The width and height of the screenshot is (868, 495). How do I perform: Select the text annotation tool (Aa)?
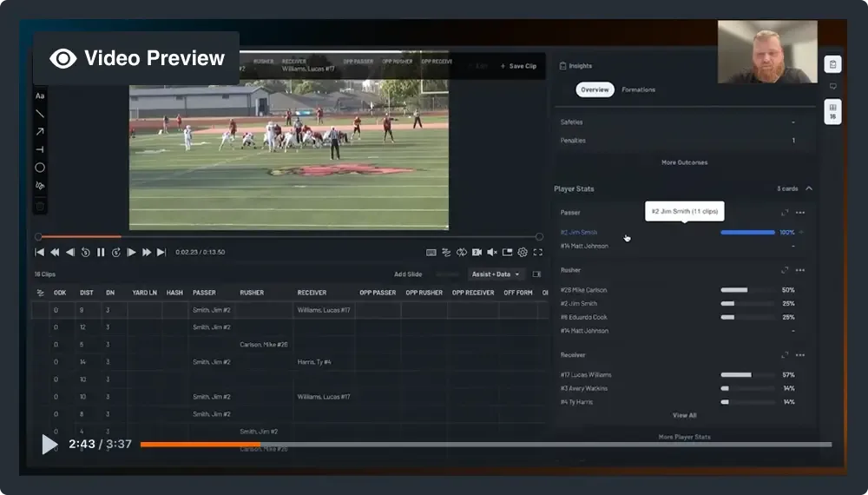pyautogui.click(x=40, y=96)
